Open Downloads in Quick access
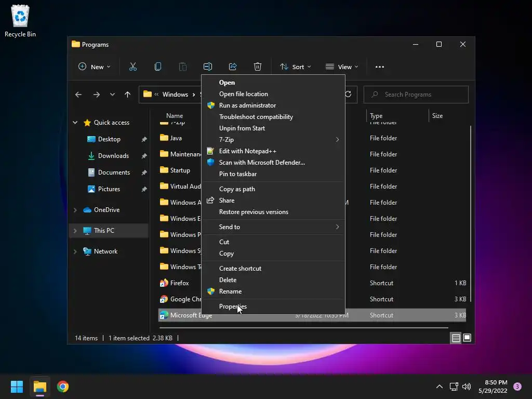The width and height of the screenshot is (532, 399). tap(113, 156)
